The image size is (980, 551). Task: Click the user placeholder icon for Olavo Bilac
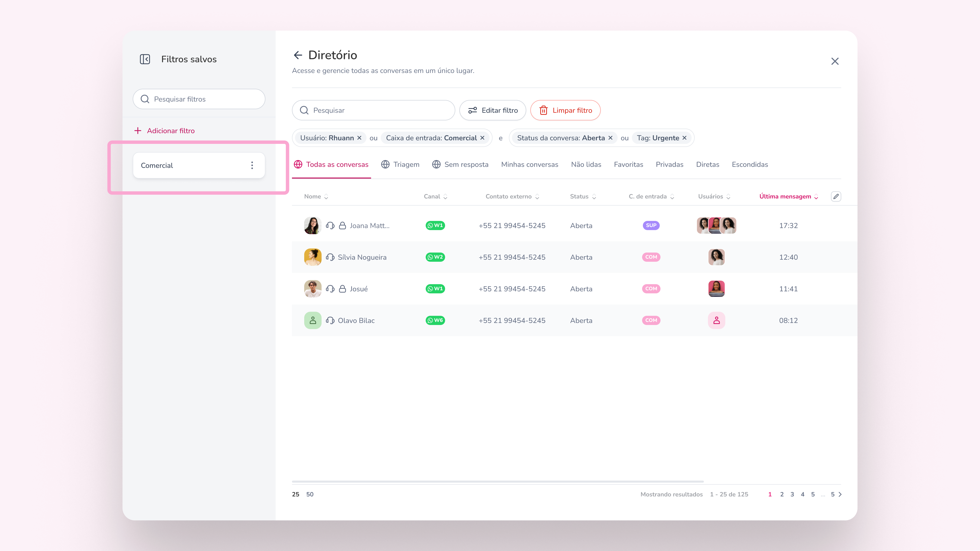click(716, 320)
